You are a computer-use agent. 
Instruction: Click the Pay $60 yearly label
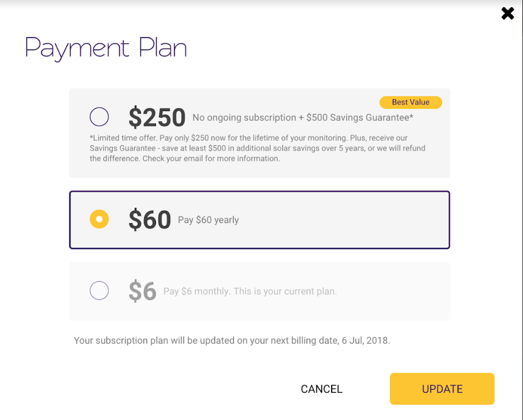point(208,220)
